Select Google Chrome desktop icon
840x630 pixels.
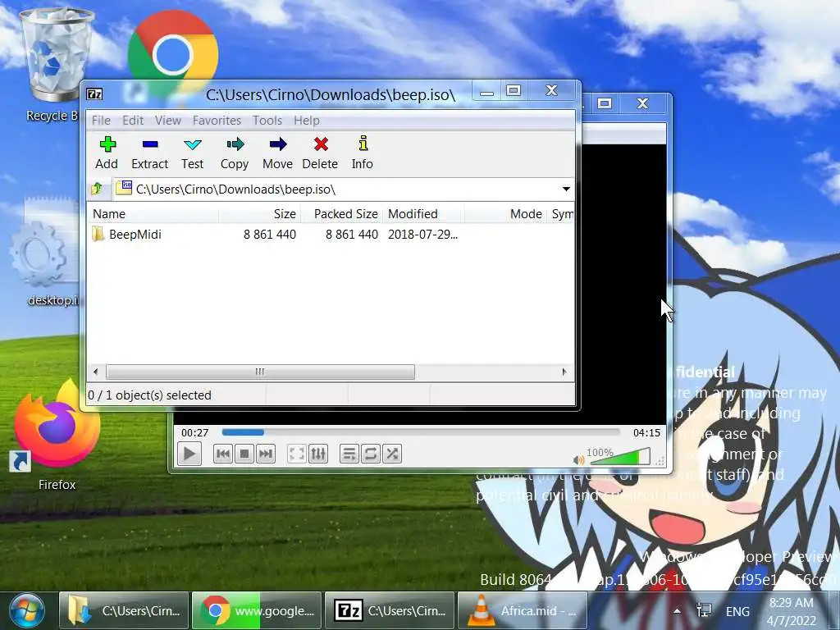coord(172,49)
